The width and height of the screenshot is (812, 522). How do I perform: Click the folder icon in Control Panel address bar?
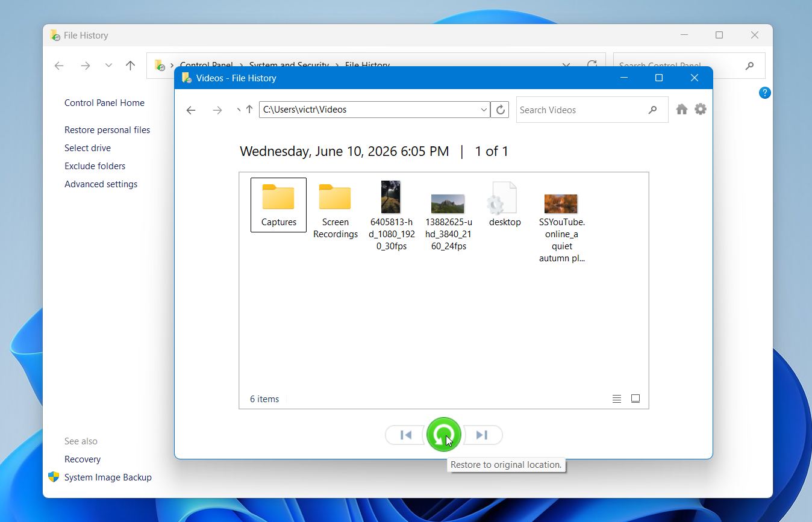160,65
